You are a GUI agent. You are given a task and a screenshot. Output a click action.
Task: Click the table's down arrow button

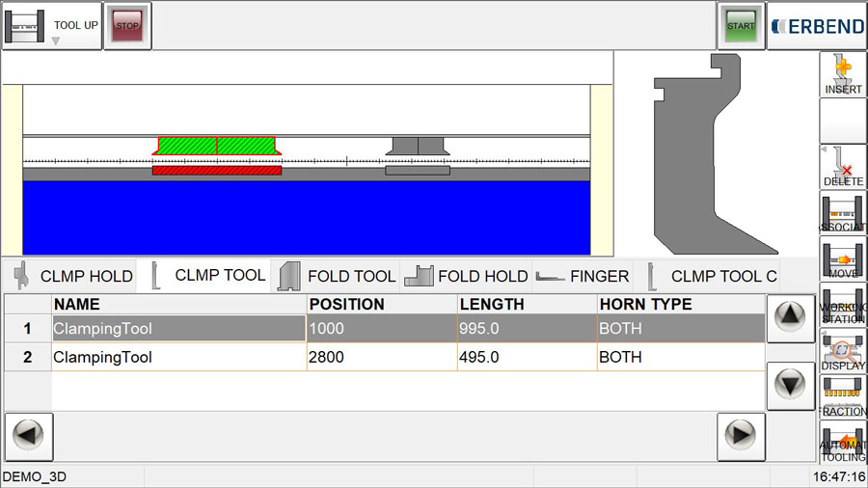[790, 385]
